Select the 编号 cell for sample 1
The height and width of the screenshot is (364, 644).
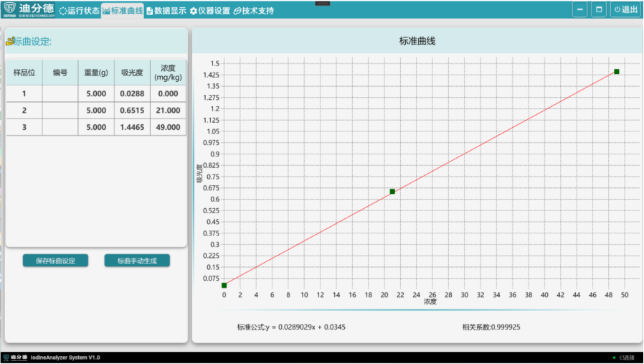click(x=60, y=93)
